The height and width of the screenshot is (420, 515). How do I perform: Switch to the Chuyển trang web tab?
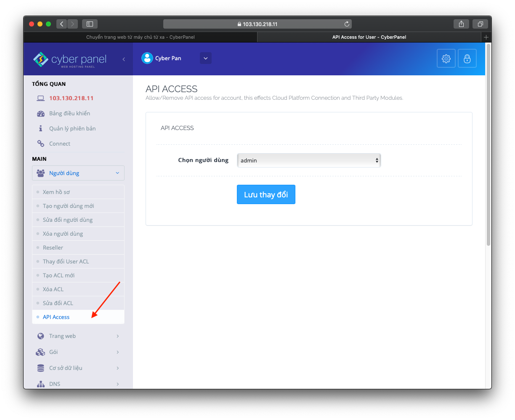click(141, 37)
